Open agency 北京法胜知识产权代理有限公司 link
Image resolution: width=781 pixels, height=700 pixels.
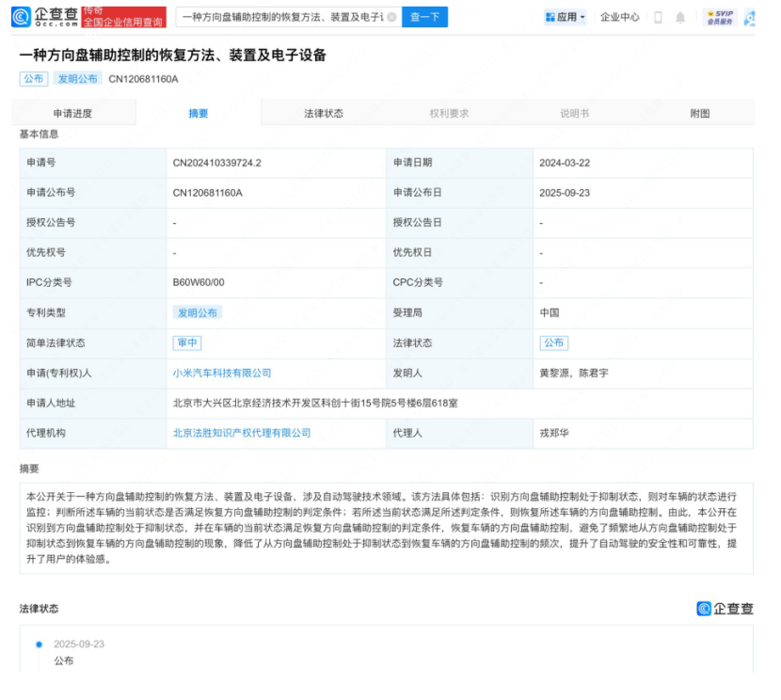[x=242, y=433]
